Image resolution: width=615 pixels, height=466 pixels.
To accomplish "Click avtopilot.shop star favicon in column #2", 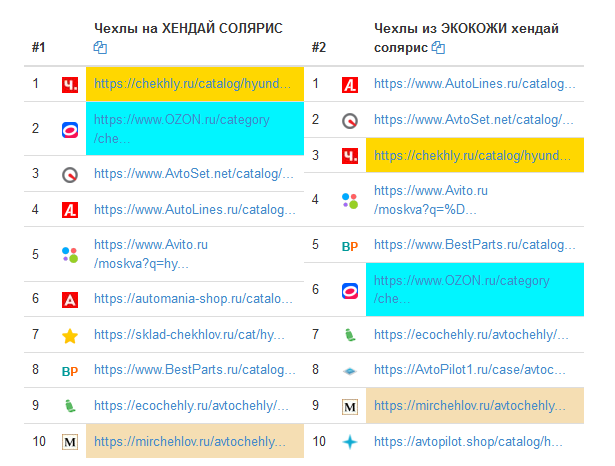I will 350,442.
